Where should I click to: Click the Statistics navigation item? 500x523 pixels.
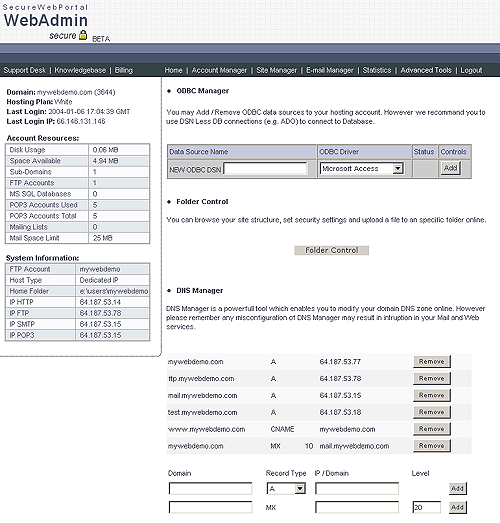tap(377, 70)
